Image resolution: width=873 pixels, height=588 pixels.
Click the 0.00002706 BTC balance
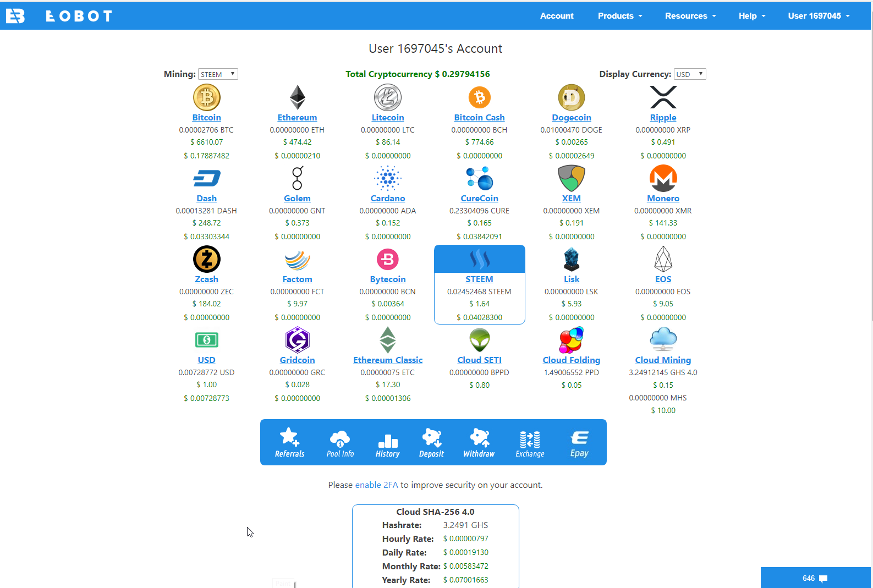point(206,130)
